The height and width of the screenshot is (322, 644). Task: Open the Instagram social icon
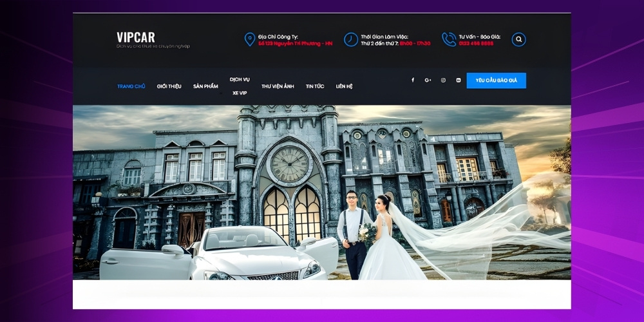[x=443, y=80]
